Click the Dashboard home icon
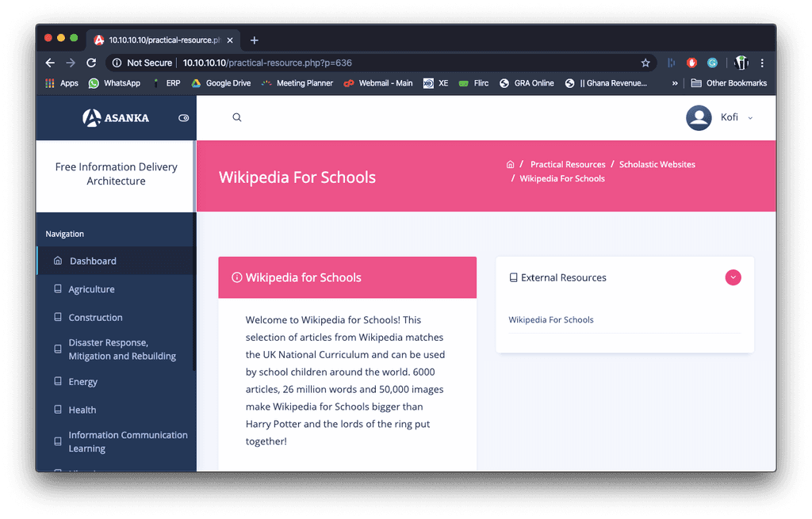The image size is (812, 519). (x=58, y=260)
